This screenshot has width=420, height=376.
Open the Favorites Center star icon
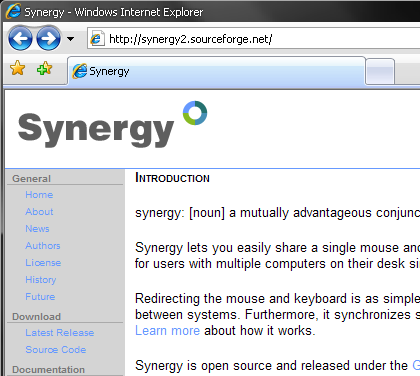tap(17, 68)
